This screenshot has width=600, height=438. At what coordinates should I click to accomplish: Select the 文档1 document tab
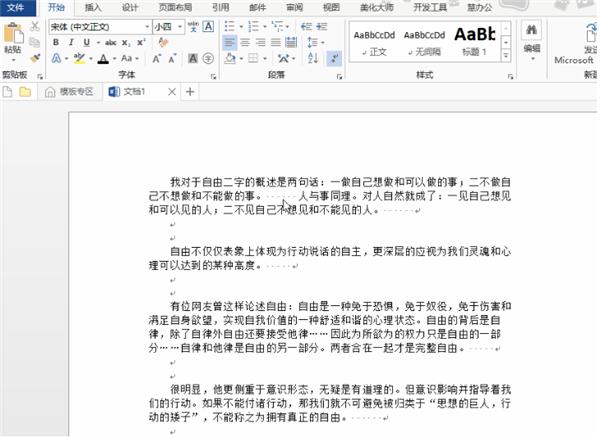click(x=134, y=92)
